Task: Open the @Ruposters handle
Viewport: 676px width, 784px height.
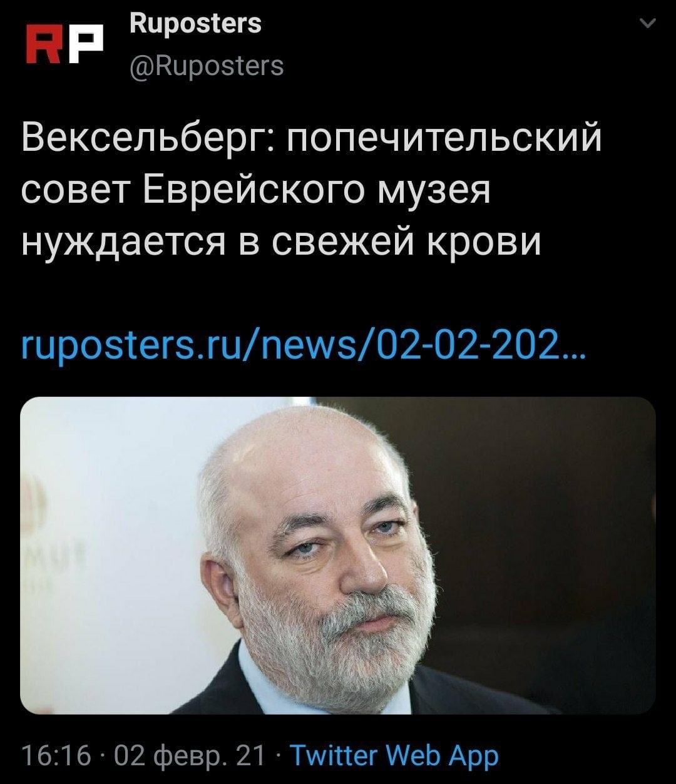Action: tap(207, 64)
